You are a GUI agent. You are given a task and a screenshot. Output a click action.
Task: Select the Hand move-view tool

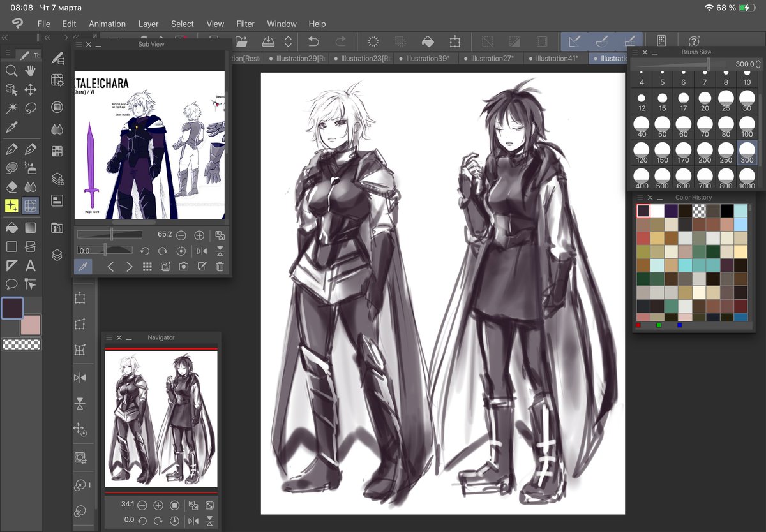click(x=30, y=71)
